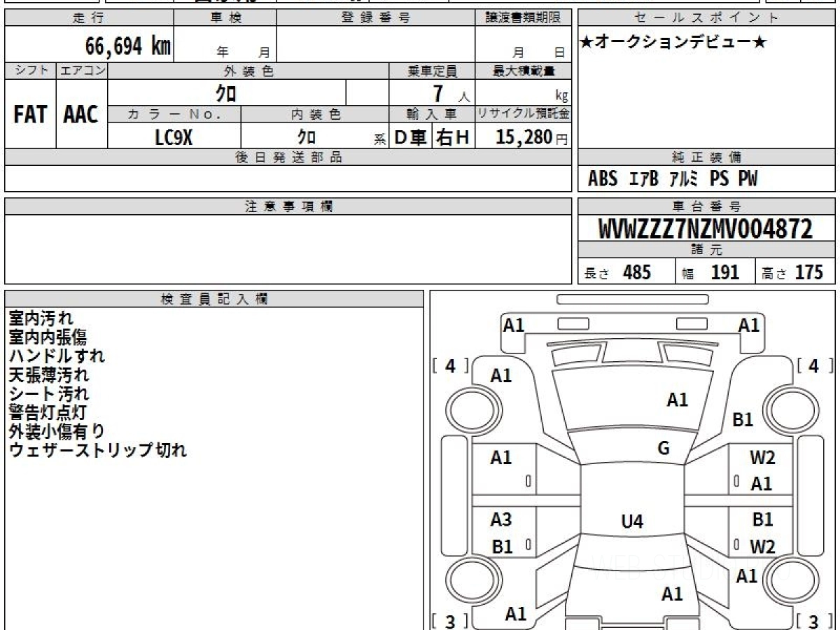Select the クロ value under 内装色
Screen dimensions: 840x630
click(307, 137)
